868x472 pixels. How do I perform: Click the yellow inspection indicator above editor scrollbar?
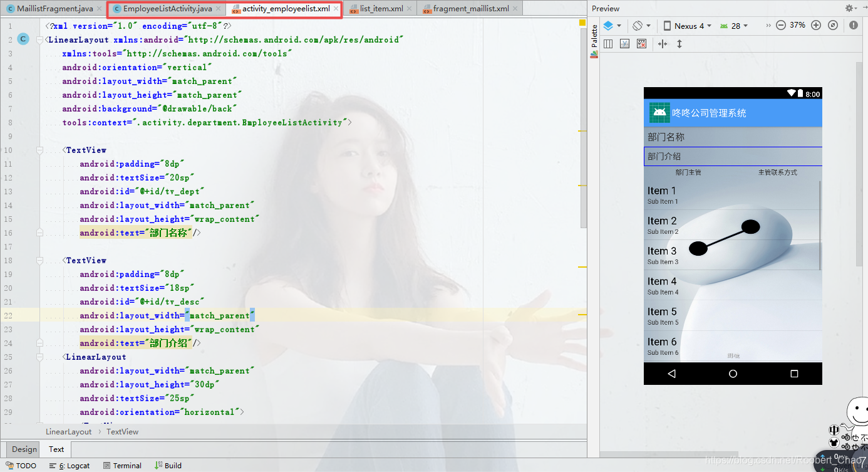[x=582, y=23]
